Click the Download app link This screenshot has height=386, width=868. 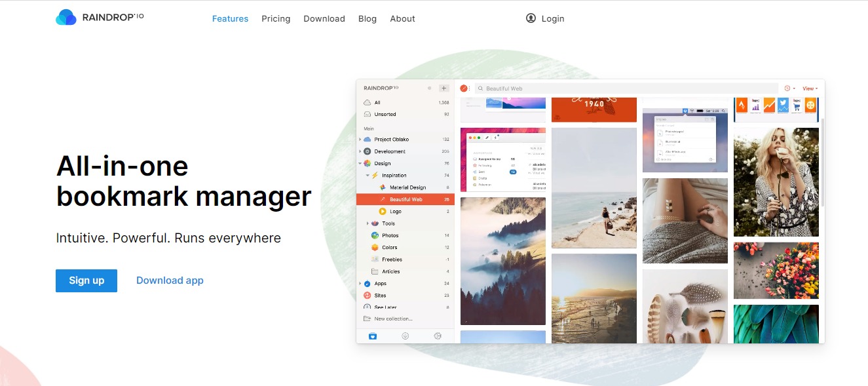[x=170, y=280]
